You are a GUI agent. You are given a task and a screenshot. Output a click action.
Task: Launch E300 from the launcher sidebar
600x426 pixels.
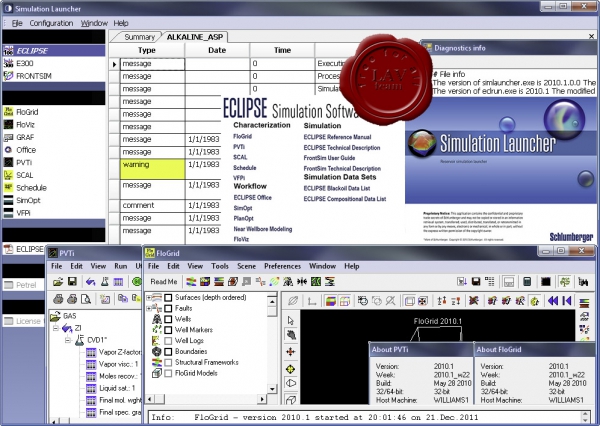pos(24,63)
